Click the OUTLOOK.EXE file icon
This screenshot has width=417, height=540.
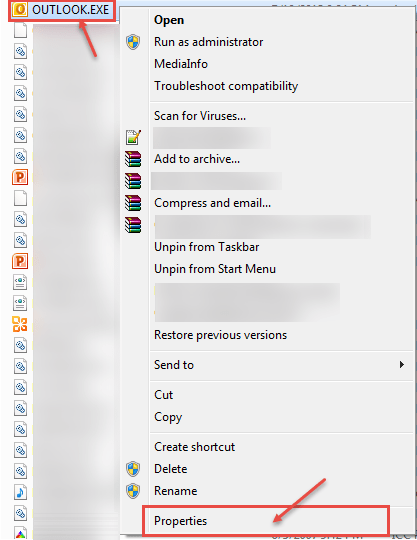(20, 9)
